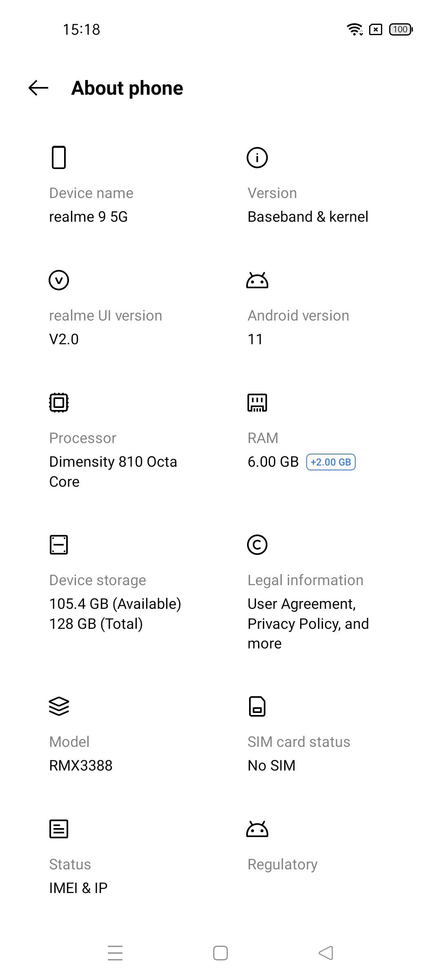
Task: Open the SIM card status icon
Action: 257,706
